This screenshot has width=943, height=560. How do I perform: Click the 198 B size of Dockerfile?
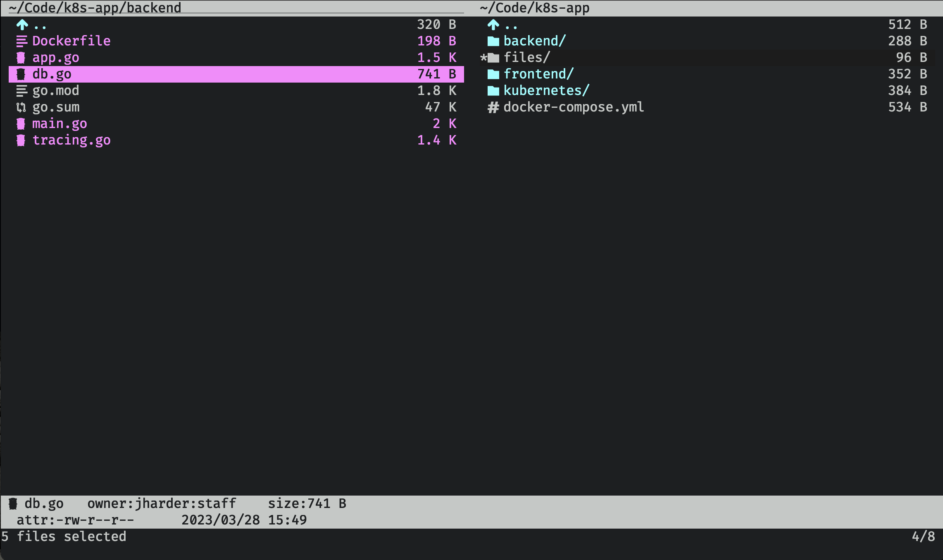click(437, 41)
